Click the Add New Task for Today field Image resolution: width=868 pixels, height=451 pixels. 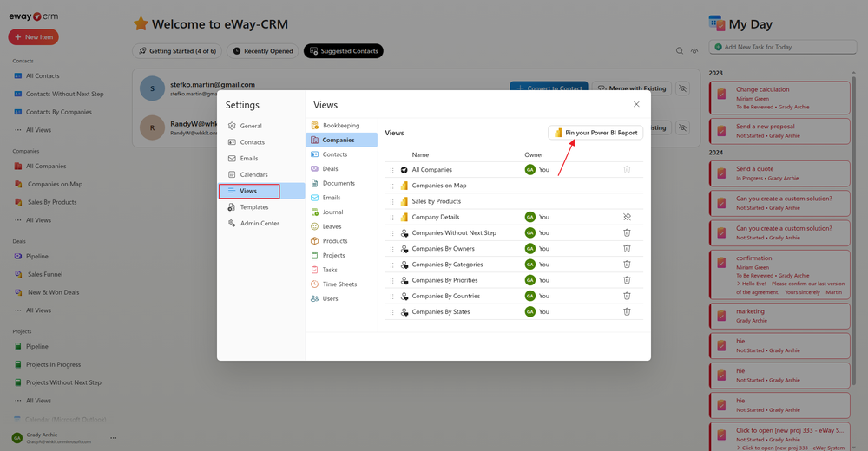coord(783,47)
